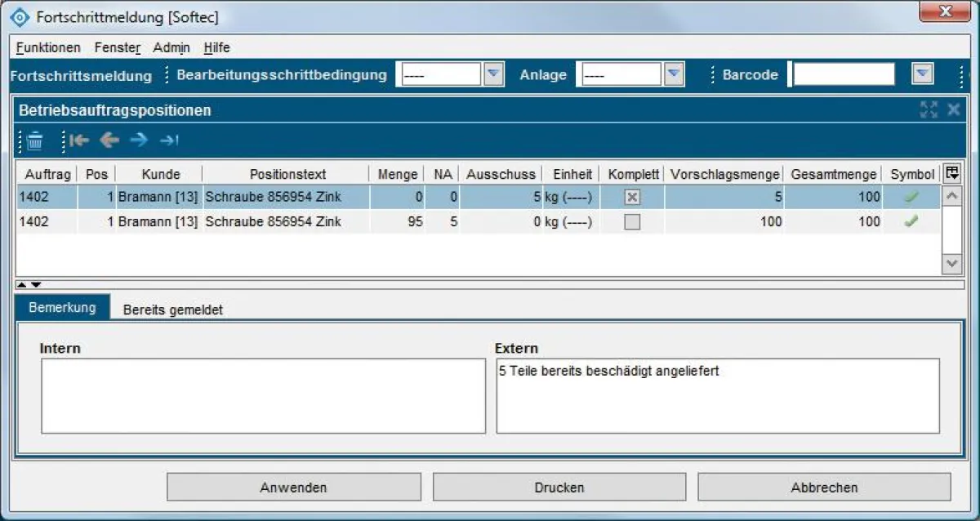The width and height of the screenshot is (980, 521).
Task: Click the green checkmark in the first row's Symbol column
Action: point(913,196)
